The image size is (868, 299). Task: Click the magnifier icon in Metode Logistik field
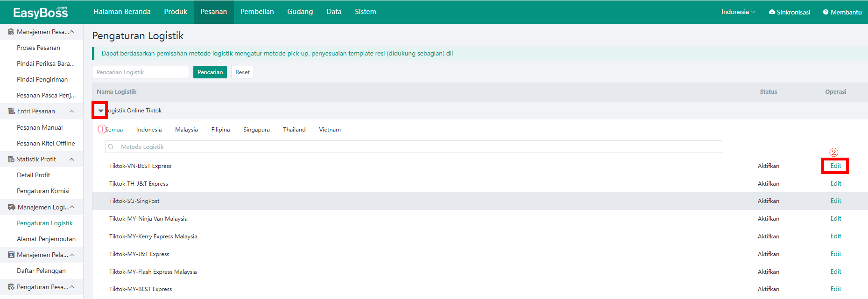tap(111, 146)
